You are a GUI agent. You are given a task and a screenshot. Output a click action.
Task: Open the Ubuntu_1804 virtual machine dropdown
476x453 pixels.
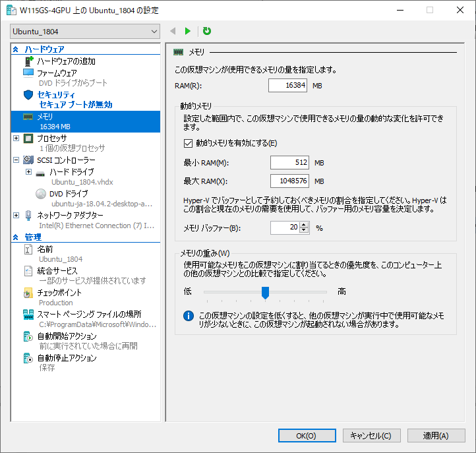85,32
